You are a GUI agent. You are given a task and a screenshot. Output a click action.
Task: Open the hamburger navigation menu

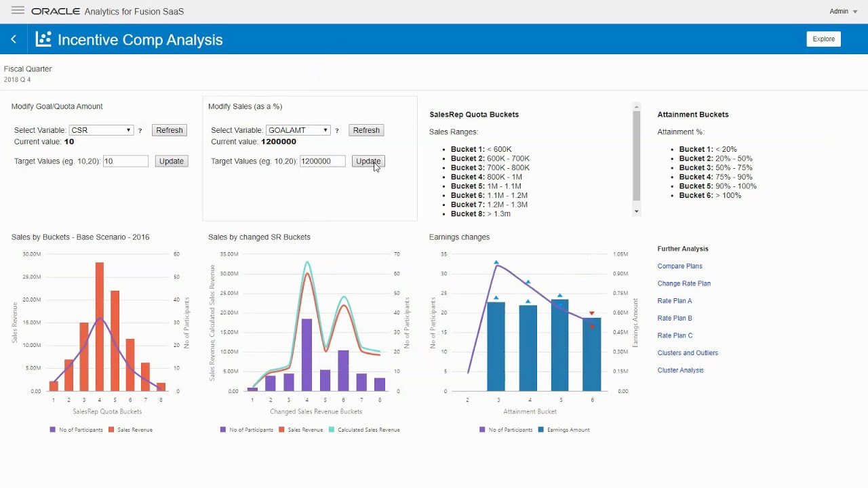(x=18, y=11)
